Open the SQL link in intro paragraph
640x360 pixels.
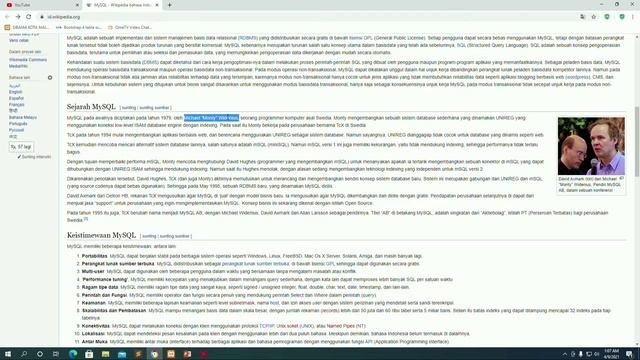(x=461, y=45)
